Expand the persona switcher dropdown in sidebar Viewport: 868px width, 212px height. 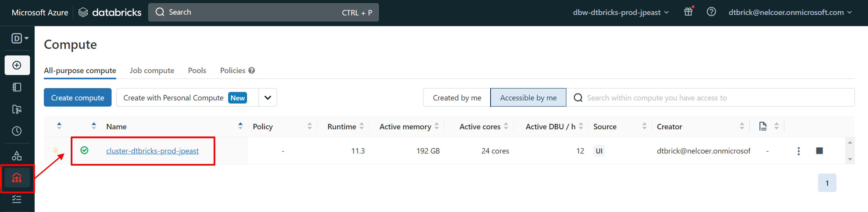coord(20,38)
